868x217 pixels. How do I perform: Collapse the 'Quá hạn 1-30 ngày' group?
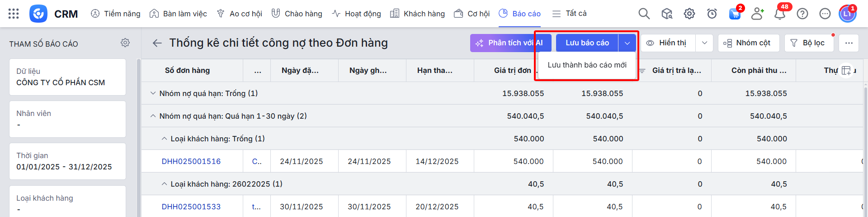(x=153, y=116)
